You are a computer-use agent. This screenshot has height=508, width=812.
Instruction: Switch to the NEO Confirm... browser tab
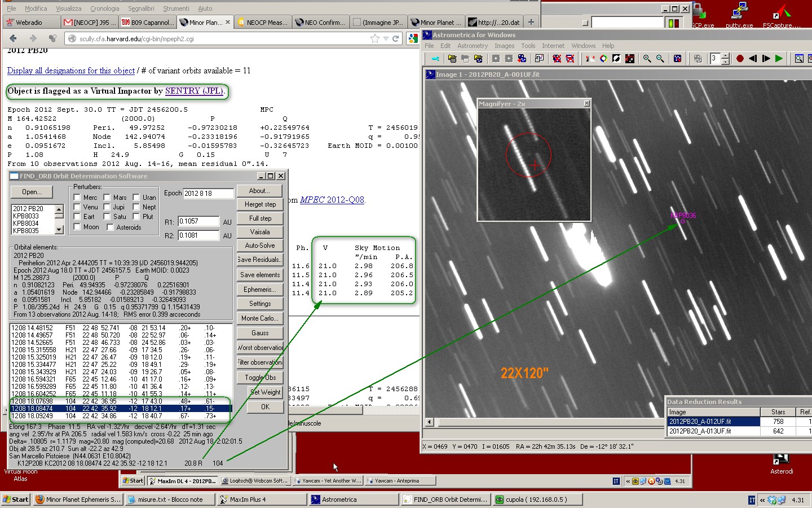click(320, 22)
